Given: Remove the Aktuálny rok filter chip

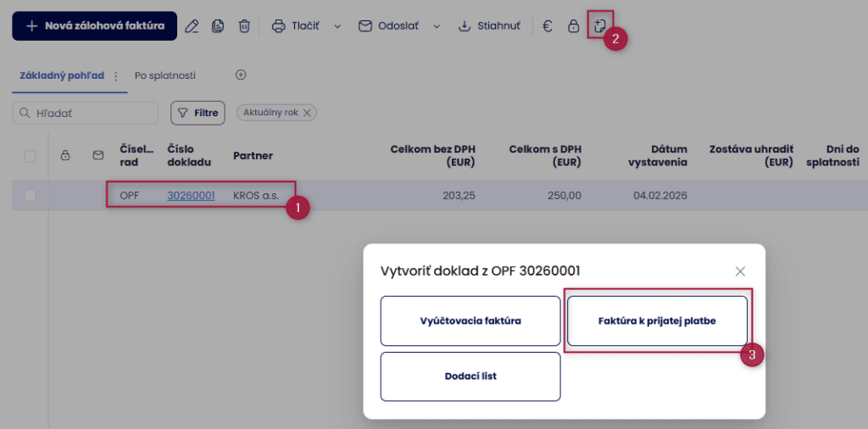Looking at the screenshot, I should click(x=308, y=112).
